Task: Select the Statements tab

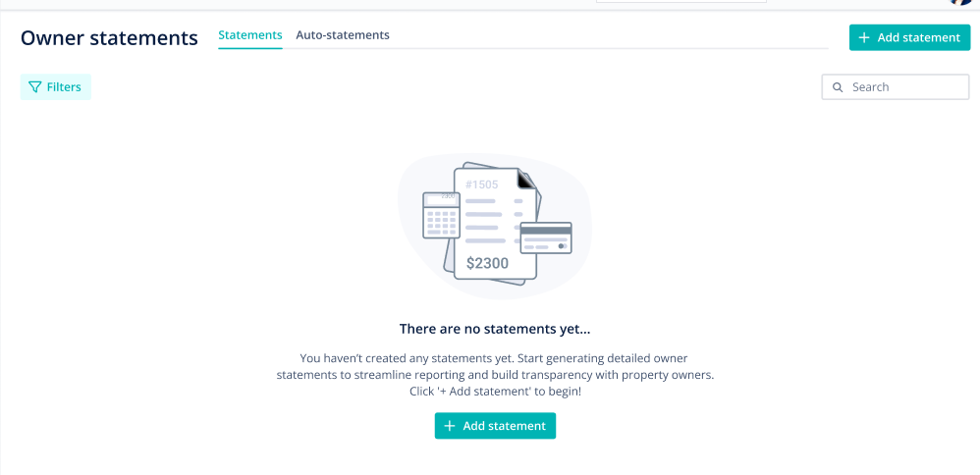Action: coord(250,35)
